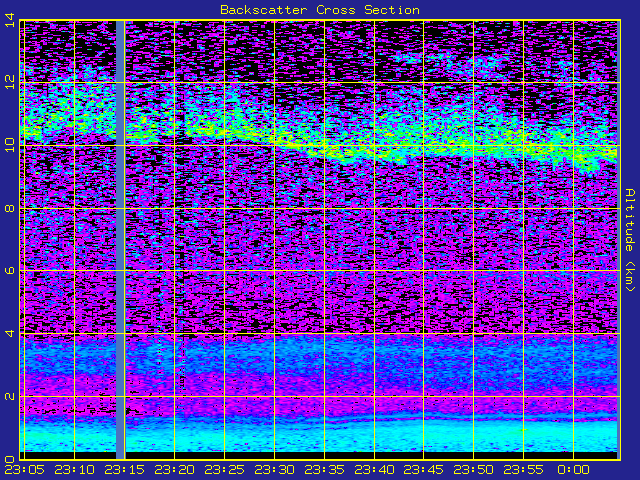This screenshot has height=480, width=640.
Task: Click the 23:50 time axis label
Action: point(473,470)
